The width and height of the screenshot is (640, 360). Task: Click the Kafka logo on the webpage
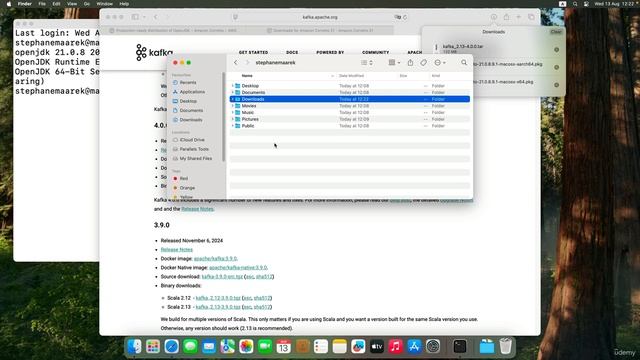pyautogui.click(x=154, y=52)
